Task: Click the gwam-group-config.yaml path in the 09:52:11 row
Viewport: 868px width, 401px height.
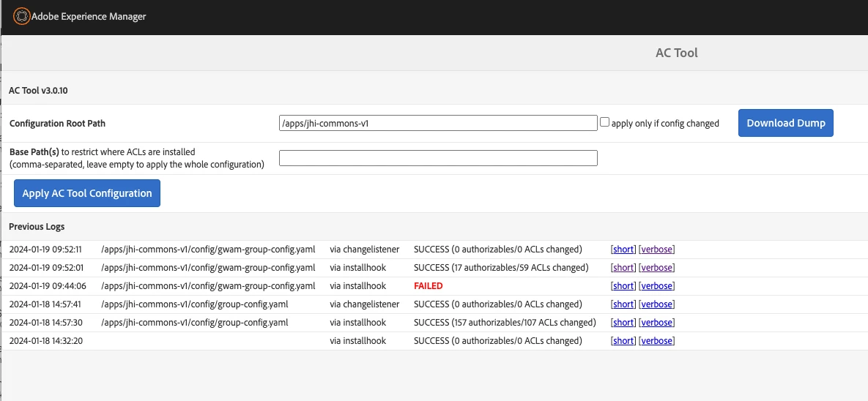Action: click(x=208, y=250)
